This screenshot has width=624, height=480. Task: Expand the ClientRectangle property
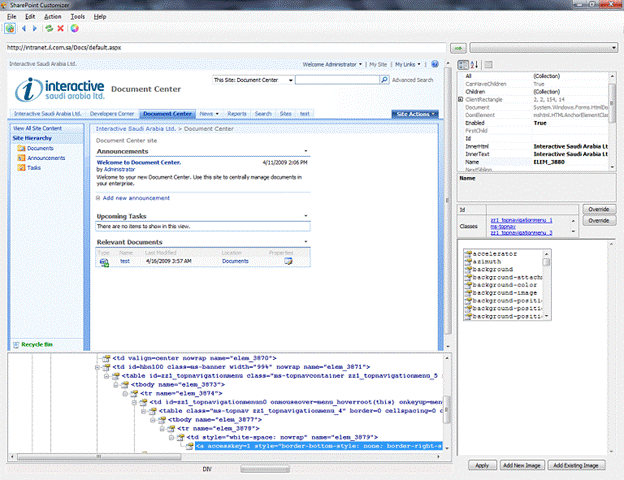tap(460, 99)
